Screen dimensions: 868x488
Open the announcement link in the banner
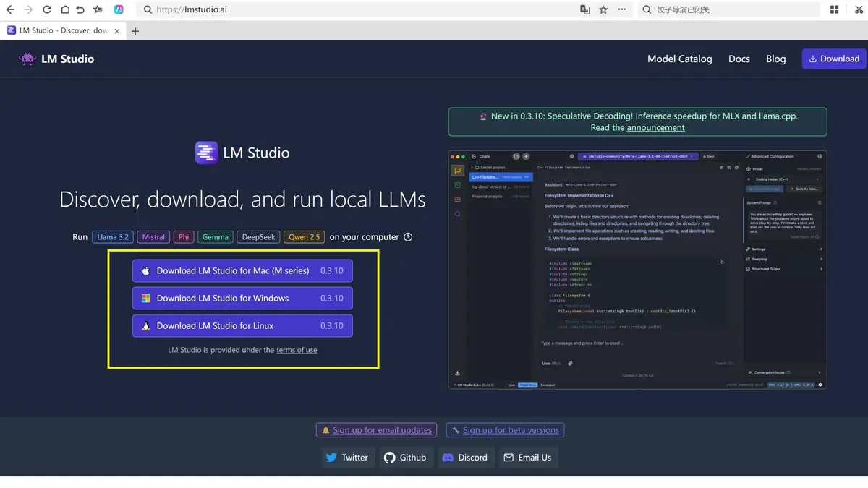[x=655, y=127]
